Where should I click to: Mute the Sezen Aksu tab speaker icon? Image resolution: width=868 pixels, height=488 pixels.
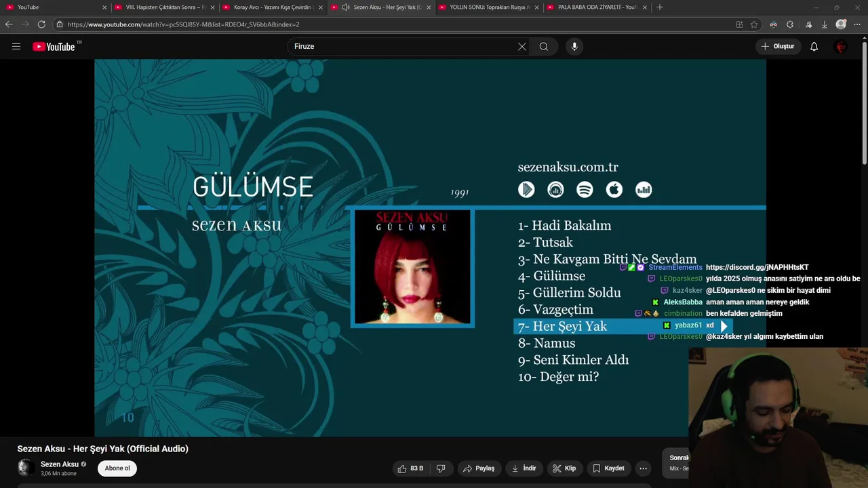point(346,7)
